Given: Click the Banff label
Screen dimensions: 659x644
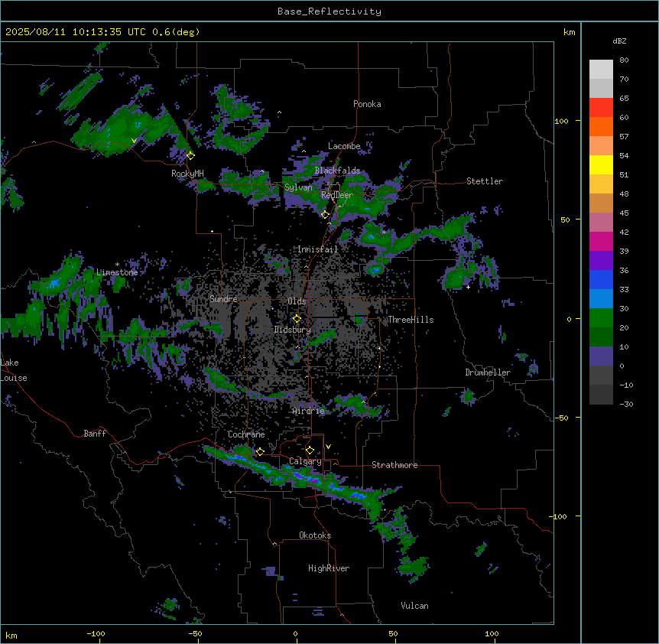Looking at the screenshot, I should coord(95,434).
